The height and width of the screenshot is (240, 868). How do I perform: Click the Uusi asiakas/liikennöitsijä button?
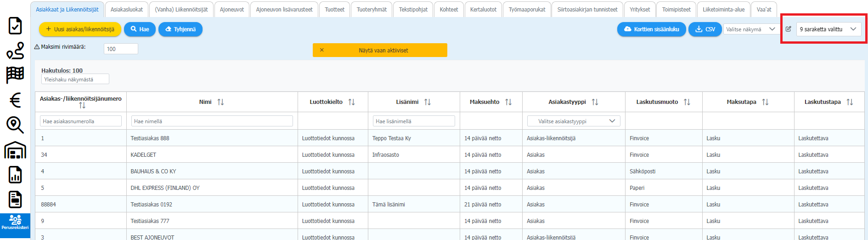(x=80, y=29)
